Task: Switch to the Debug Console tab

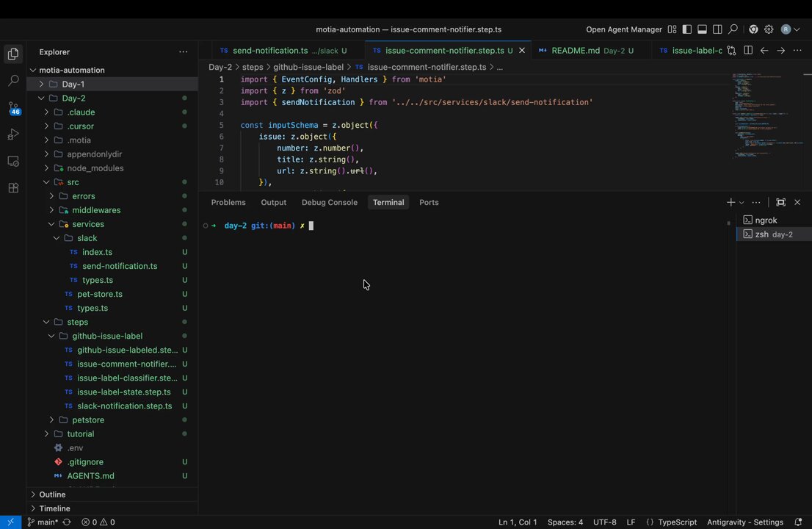Action: click(x=330, y=203)
